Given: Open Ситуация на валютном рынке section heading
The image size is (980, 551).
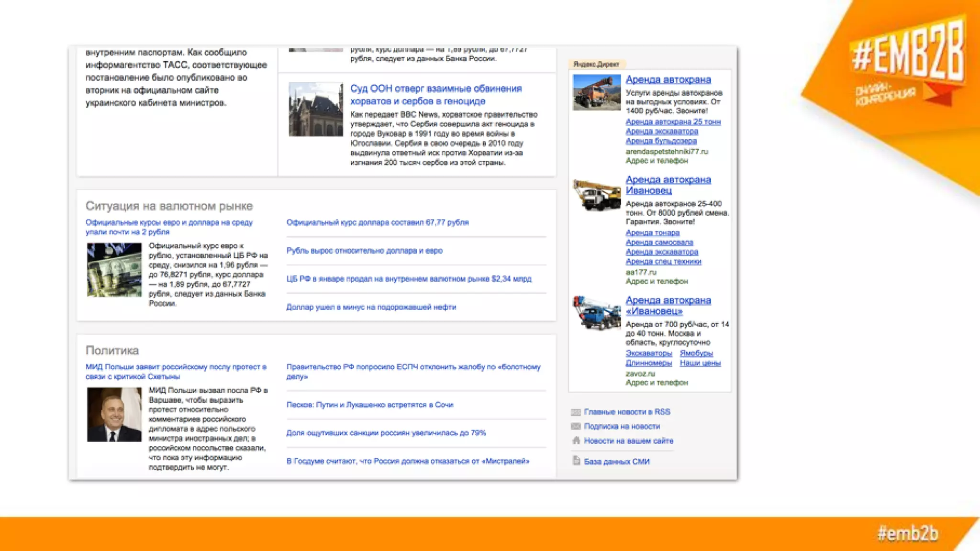Looking at the screenshot, I should tap(169, 206).
